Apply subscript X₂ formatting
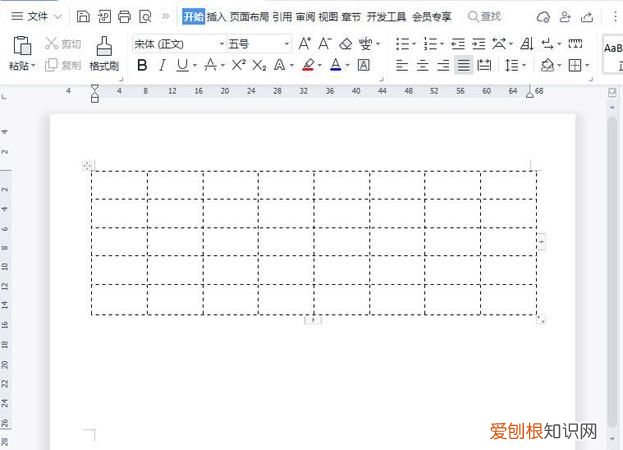The image size is (623, 450). point(259,65)
